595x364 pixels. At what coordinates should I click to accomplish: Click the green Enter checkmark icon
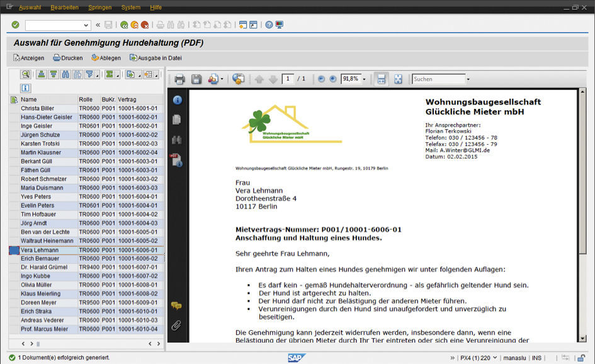click(15, 25)
